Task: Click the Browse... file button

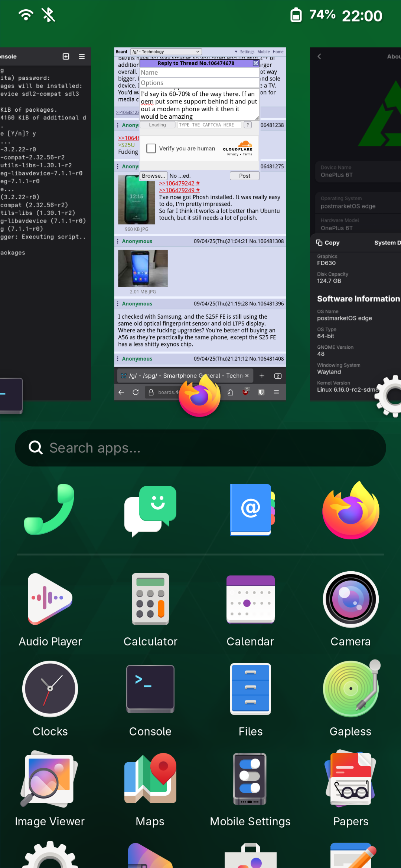Action: [x=154, y=176]
